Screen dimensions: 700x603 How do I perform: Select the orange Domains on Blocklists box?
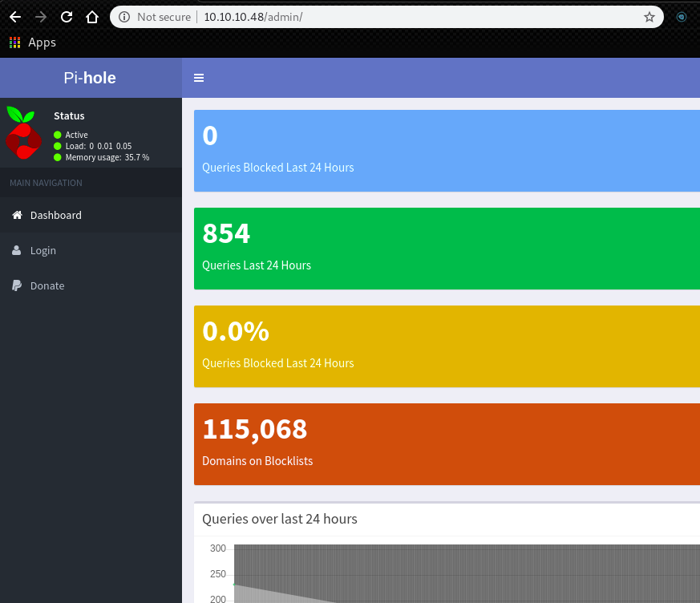click(446, 444)
